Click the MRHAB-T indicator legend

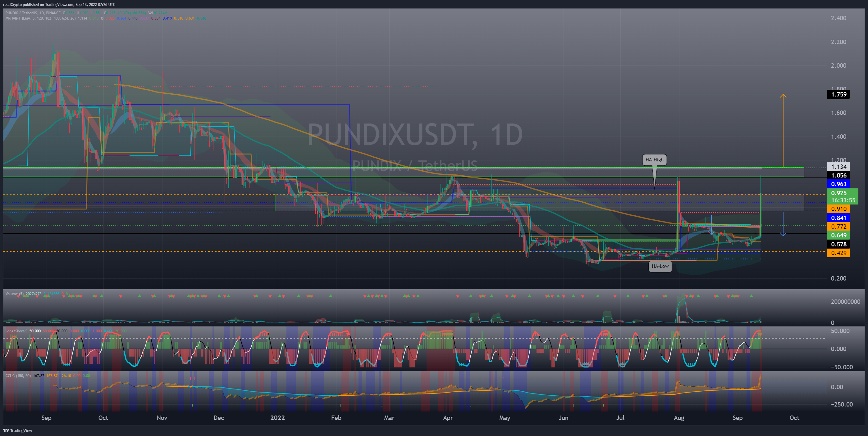[x=41, y=18]
